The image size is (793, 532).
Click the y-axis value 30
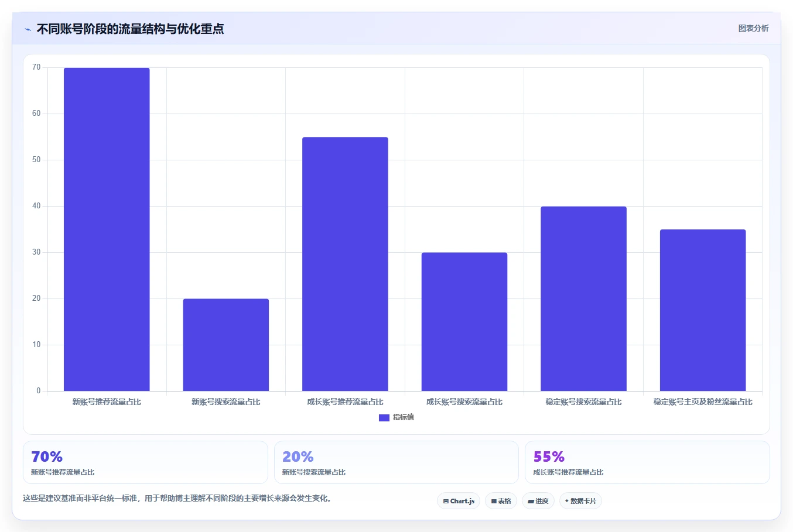[36, 252]
